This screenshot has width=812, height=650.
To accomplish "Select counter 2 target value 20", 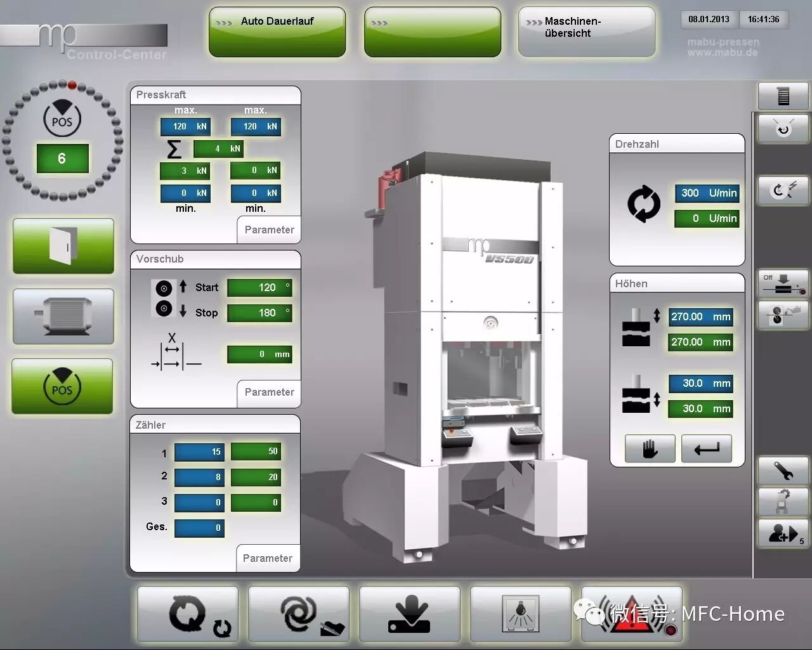I will [256, 477].
